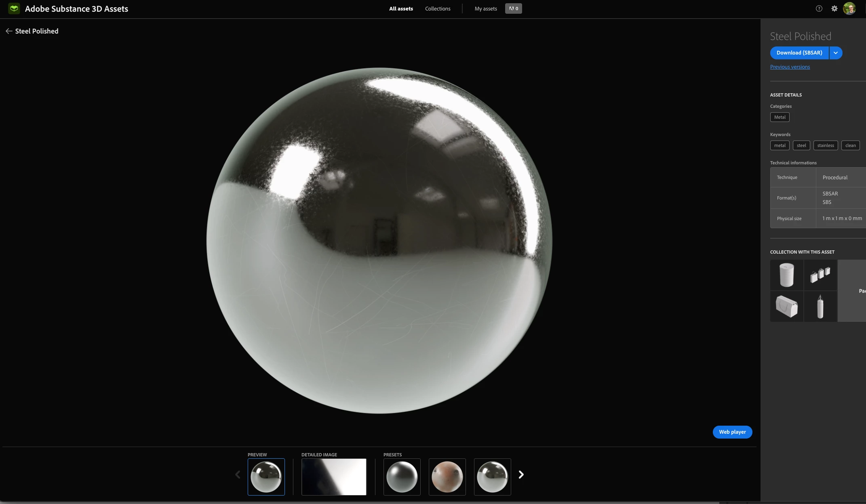Select the detailed image thumbnail
This screenshot has width=866, height=504.
[334, 477]
